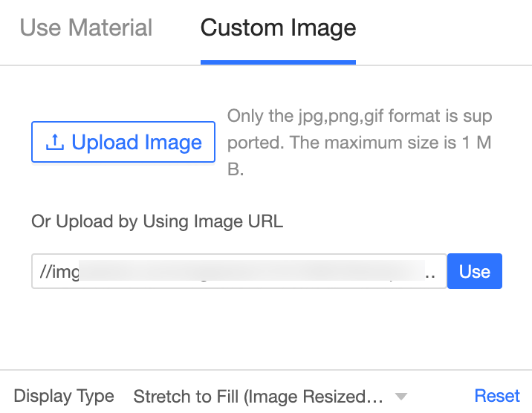Viewport: 532px width, 413px height.
Task: Focus the image URL input field
Action: pyautogui.click(x=238, y=271)
